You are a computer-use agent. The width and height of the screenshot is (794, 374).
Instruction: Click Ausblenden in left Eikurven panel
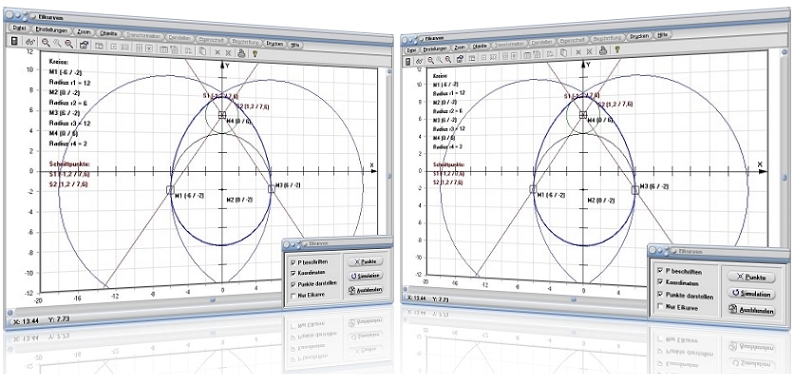click(365, 290)
